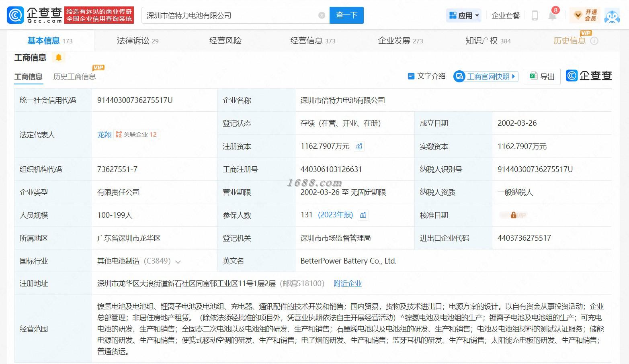Switch to the 知识产权 tab
This screenshot has height=364, width=629.
[x=488, y=41]
